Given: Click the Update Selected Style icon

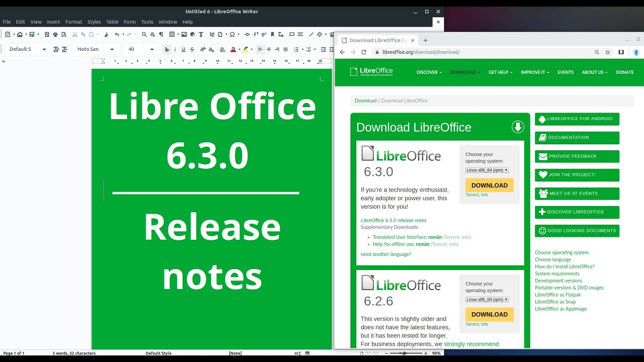Looking at the screenshot, I should click(x=56, y=49).
